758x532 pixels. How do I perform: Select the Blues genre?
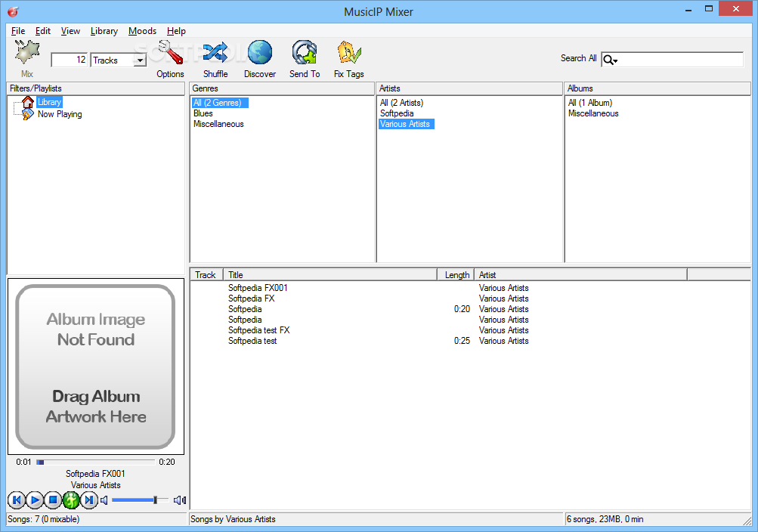[203, 113]
